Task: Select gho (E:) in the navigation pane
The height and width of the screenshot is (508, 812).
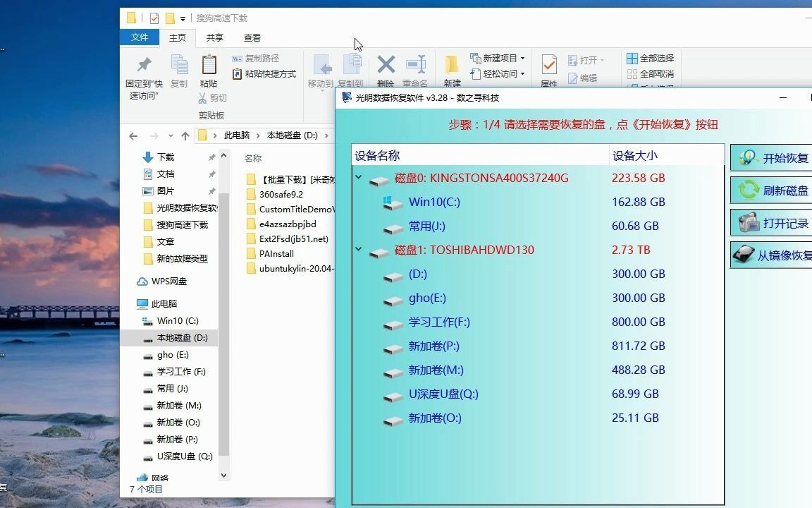Action: click(173, 355)
